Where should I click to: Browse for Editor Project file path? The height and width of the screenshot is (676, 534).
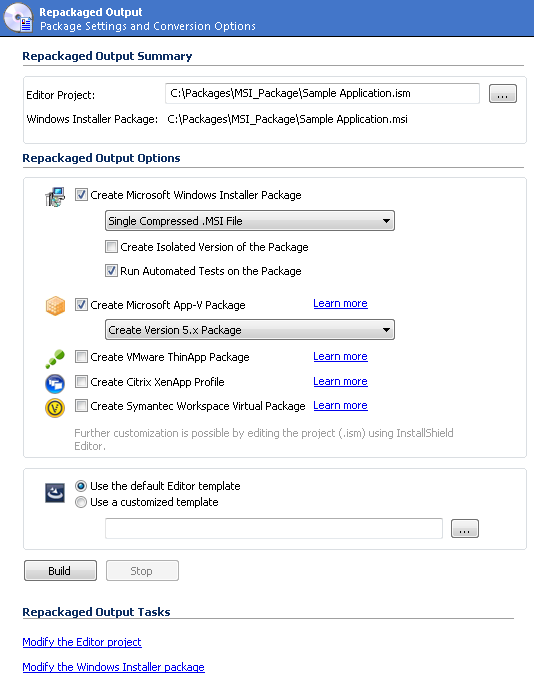tap(503, 94)
